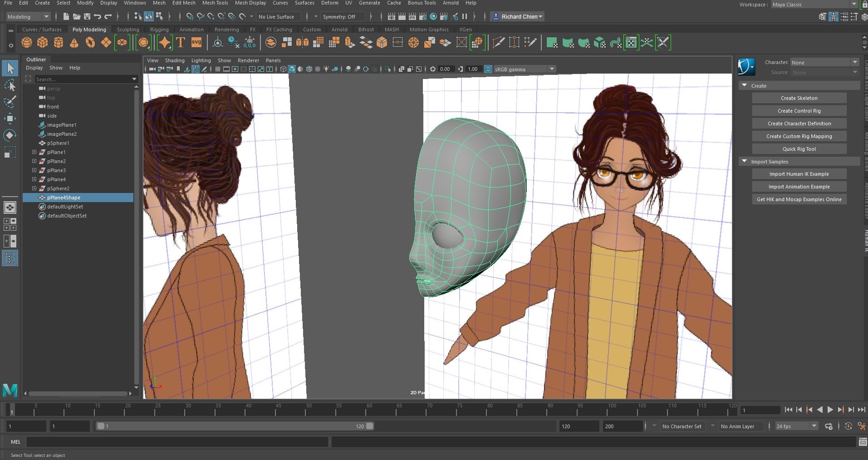
Task: Toggle the viewport grid display icon
Action: point(218,69)
